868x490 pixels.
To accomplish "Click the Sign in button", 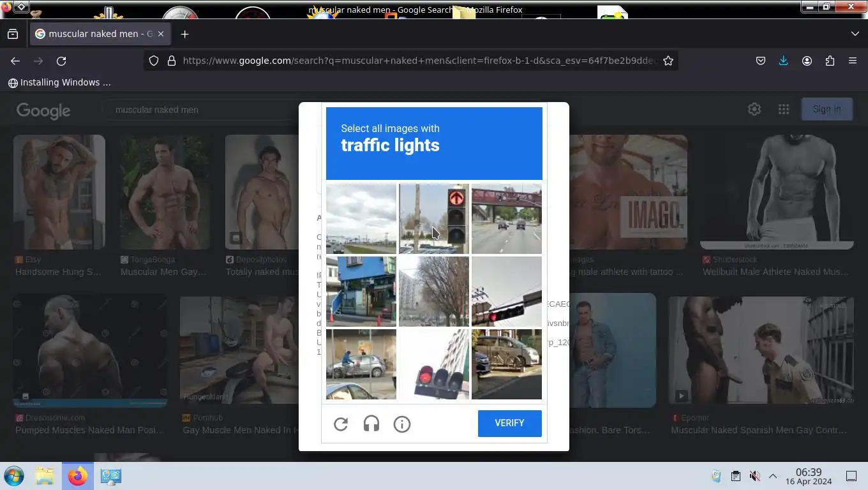I will pos(827,109).
